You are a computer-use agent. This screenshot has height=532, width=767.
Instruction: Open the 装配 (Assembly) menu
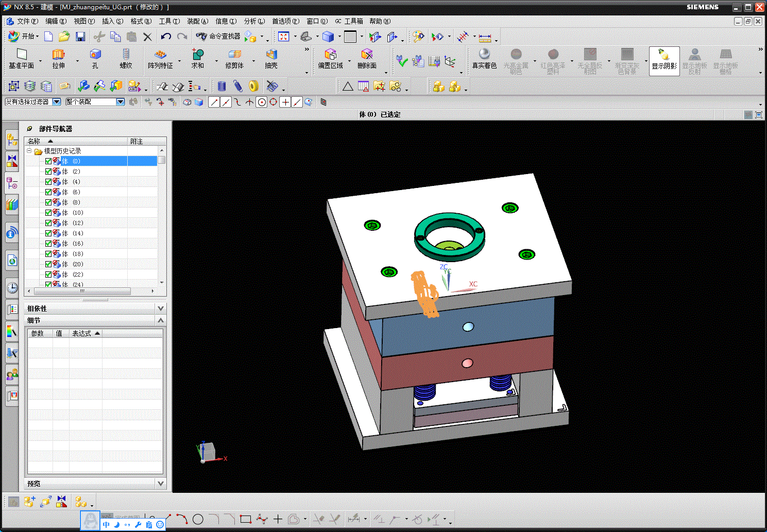tap(197, 21)
